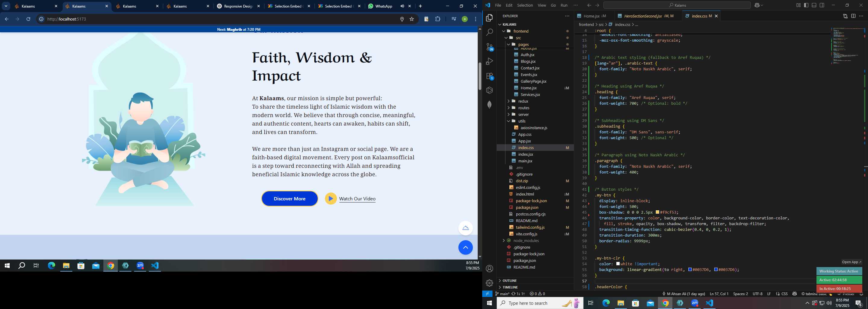The height and width of the screenshot is (309, 868).
Task: Open the VS Code remote window indicator
Action: (x=487, y=294)
